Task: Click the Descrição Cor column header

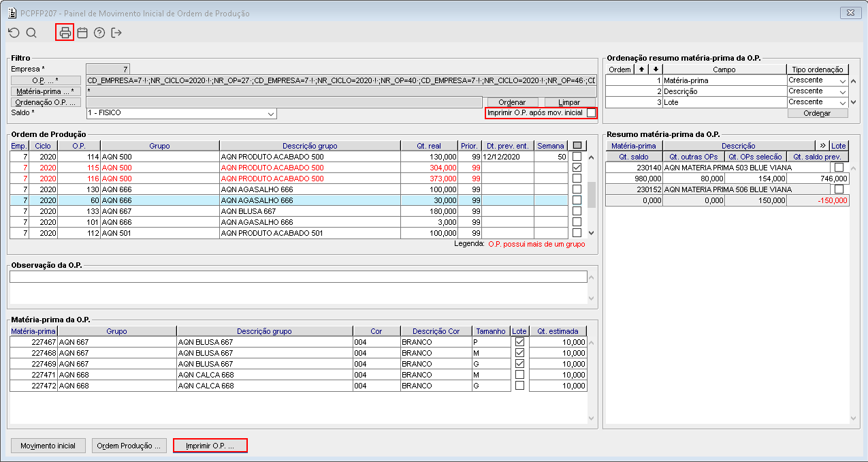Action: tap(436, 331)
